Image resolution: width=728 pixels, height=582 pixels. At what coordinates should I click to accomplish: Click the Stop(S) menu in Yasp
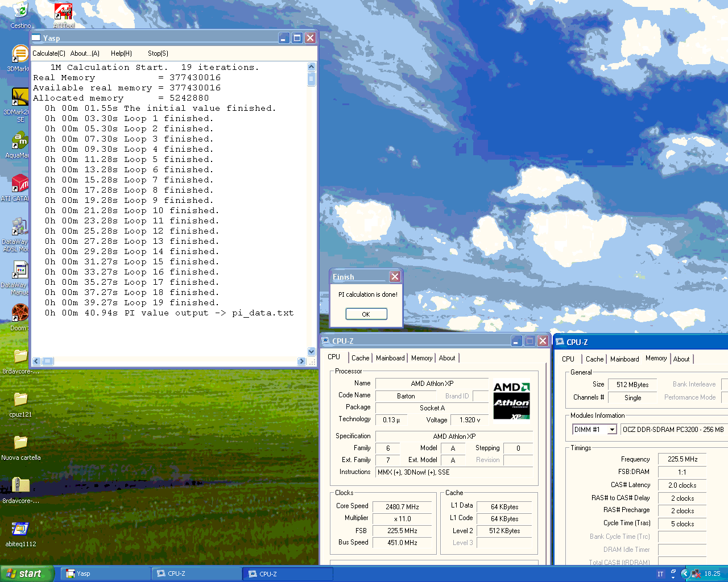pyautogui.click(x=158, y=53)
